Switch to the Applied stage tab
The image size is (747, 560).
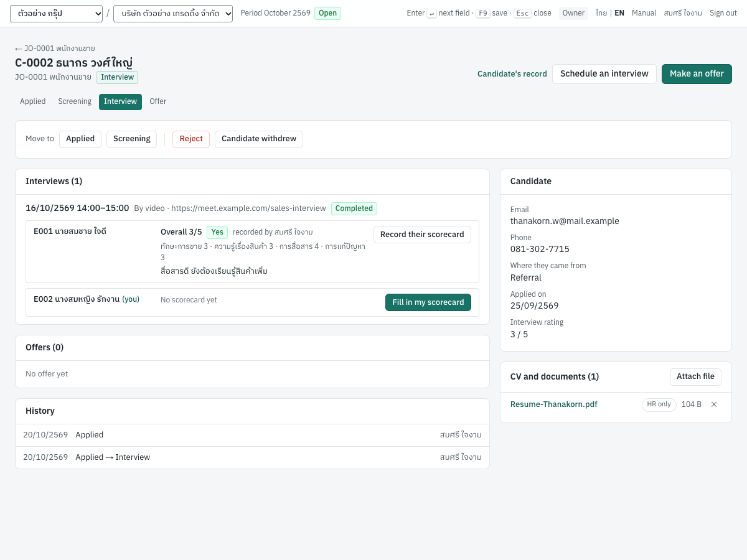click(x=33, y=101)
